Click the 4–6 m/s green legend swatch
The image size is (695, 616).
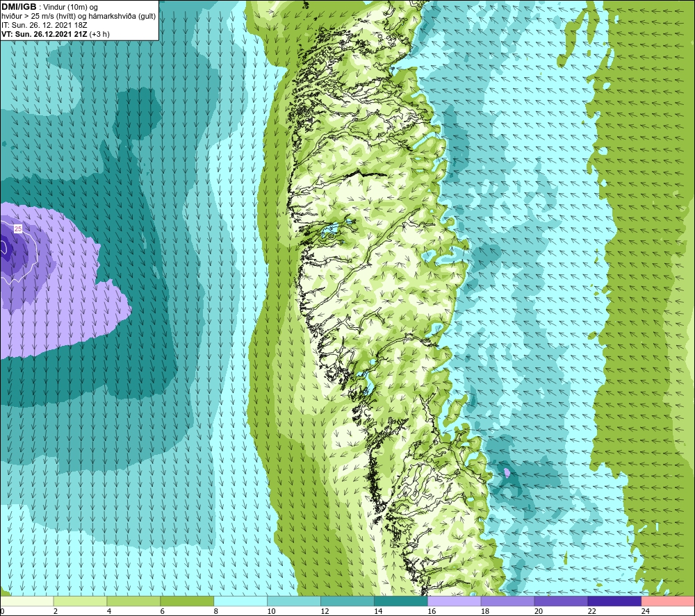133,601
